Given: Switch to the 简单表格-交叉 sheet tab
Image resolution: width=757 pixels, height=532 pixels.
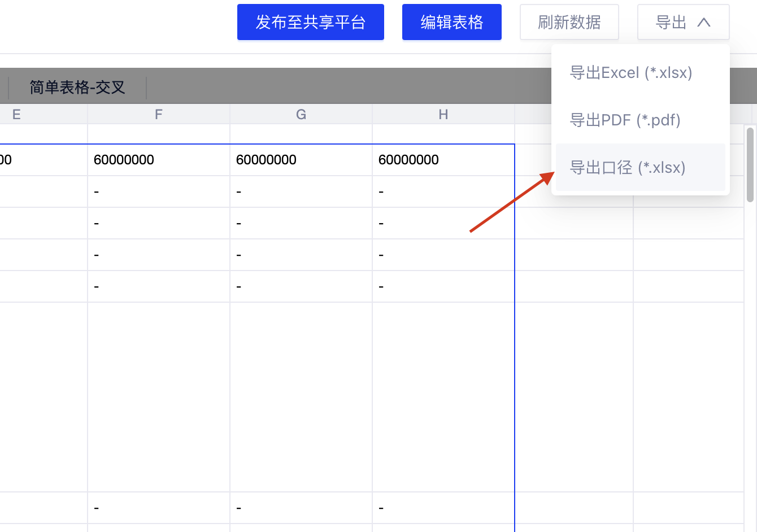Looking at the screenshot, I should pyautogui.click(x=77, y=88).
